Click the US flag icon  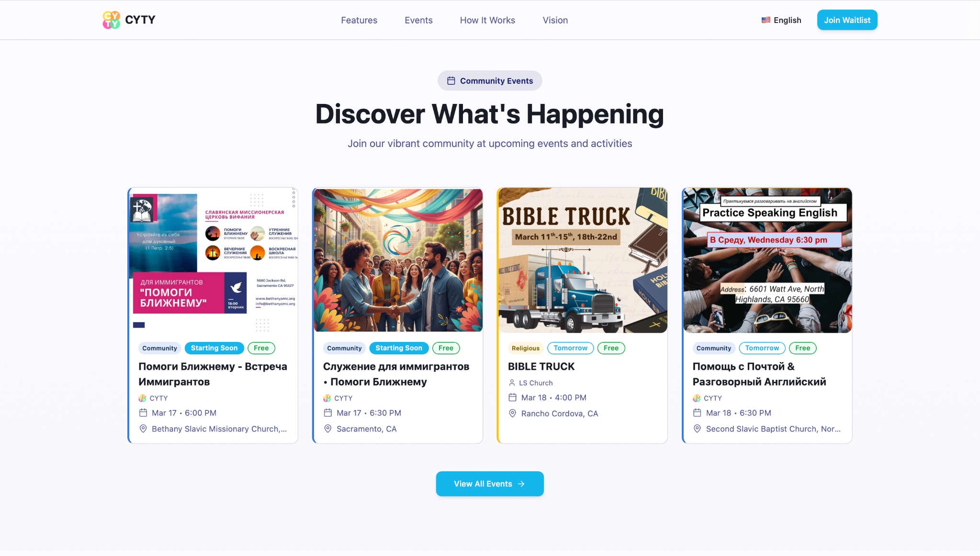(x=766, y=20)
